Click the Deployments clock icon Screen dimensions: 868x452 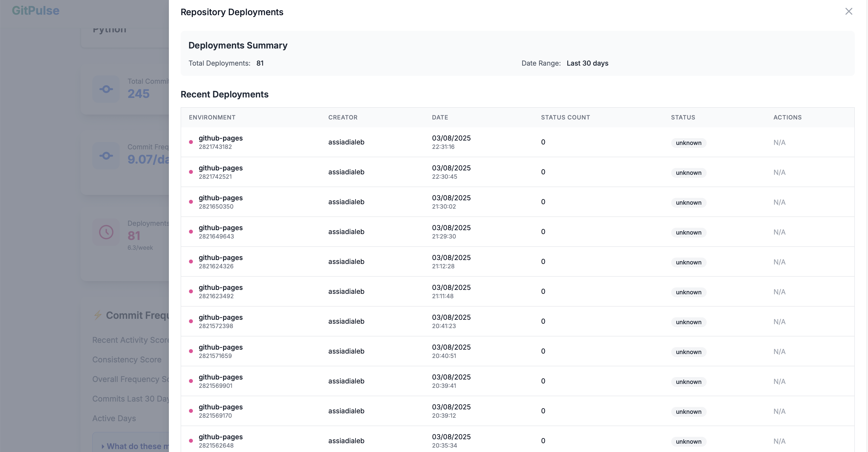coord(106,232)
